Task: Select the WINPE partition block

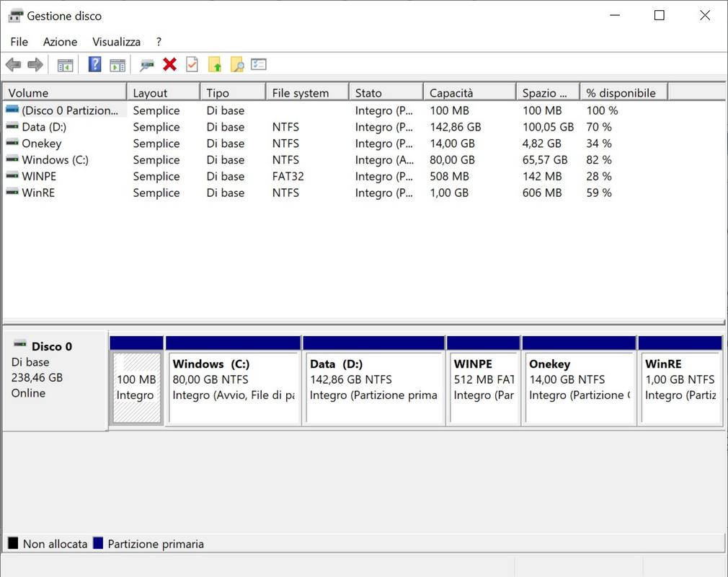Action: tap(484, 387)
